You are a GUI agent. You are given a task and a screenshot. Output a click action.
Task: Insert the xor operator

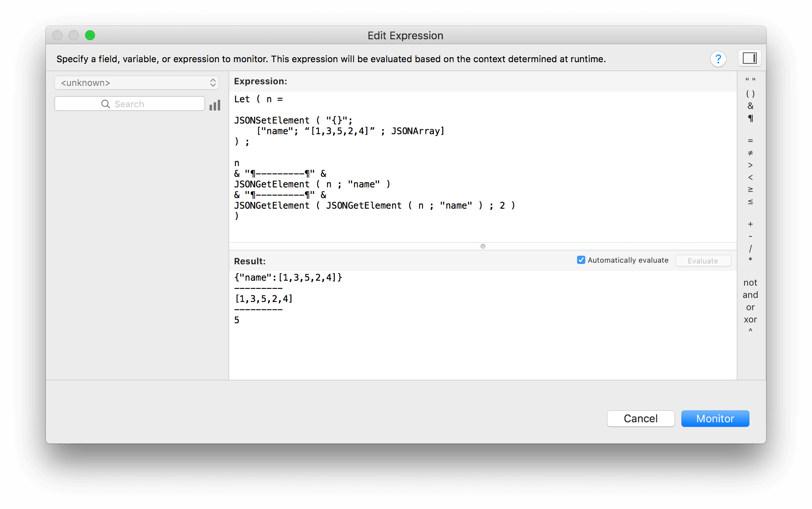pos(750,320)
